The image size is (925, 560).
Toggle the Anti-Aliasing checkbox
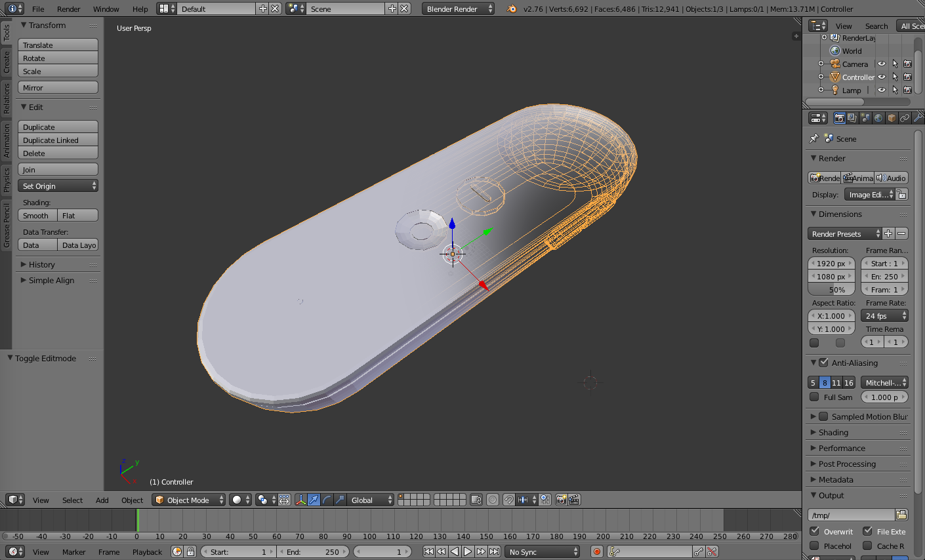[x=824, y=363]
